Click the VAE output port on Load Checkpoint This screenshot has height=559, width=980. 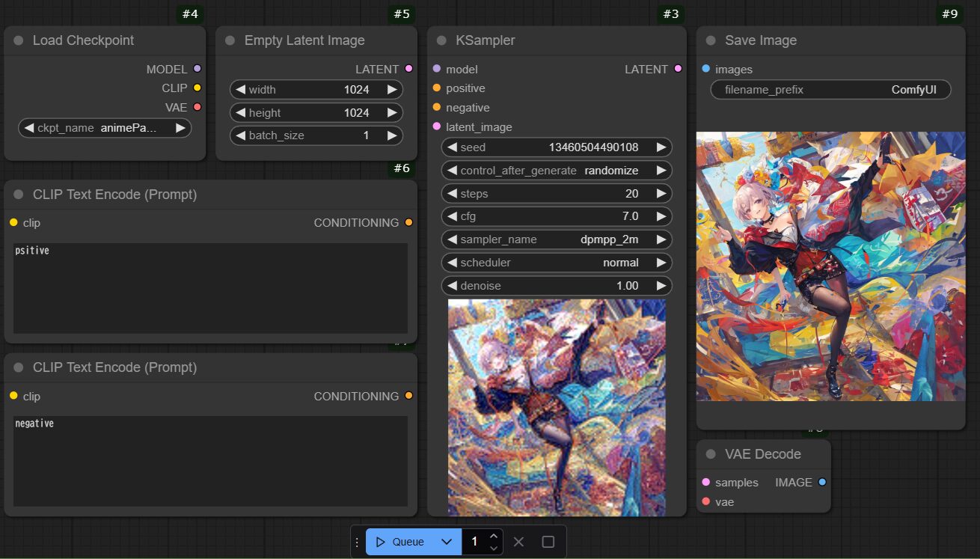pyautogui.click(x=197, y=108)
